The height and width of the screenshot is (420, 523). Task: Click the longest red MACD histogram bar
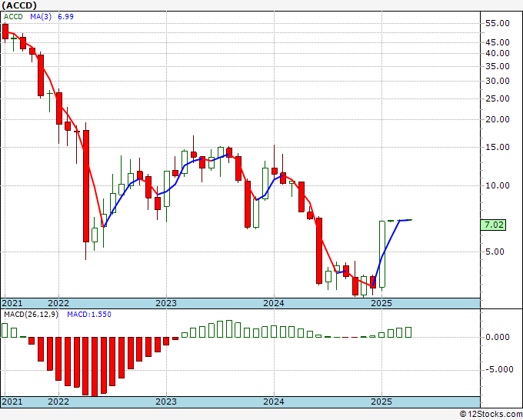coord(95,367)
